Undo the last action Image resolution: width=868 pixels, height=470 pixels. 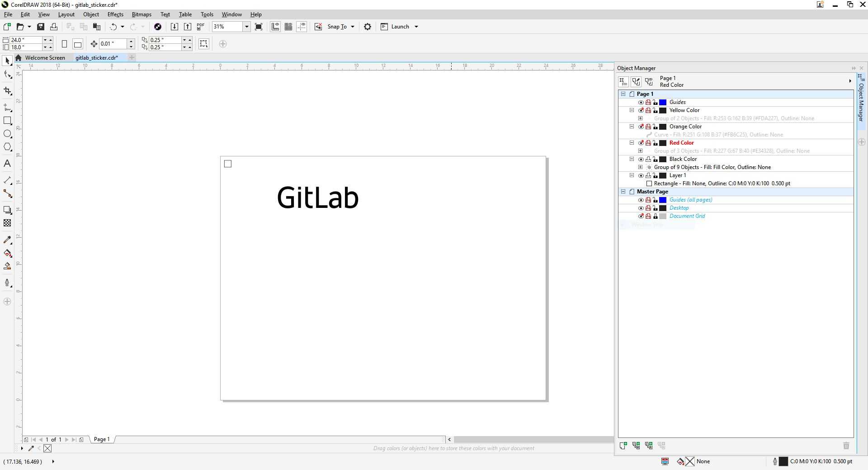coord(113,27)
